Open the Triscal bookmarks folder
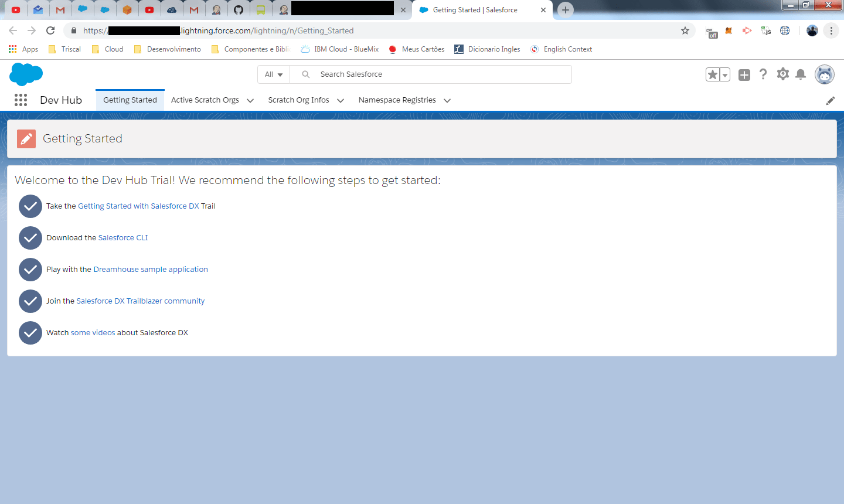The height and width of the screenshot is (504, 844). [x=64, y=49]
